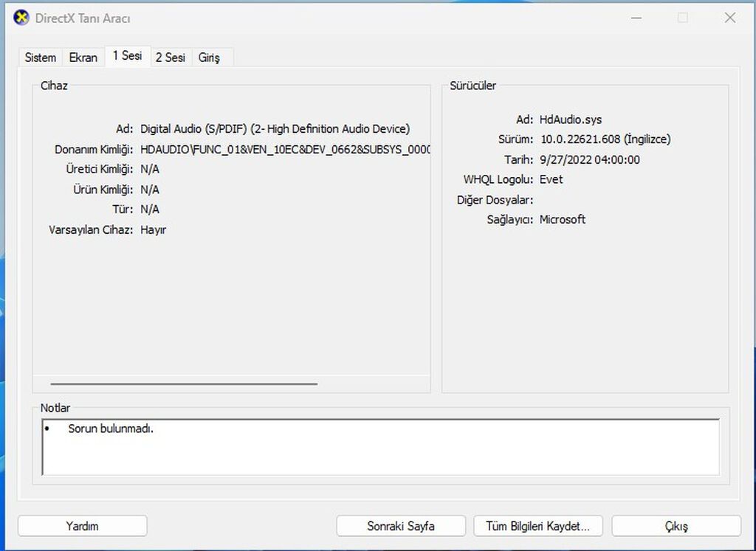This screenshot has height=551, width=756.
Task: Click the Varsayılan Cihaz value Hayır
Action: pos(154,229)
